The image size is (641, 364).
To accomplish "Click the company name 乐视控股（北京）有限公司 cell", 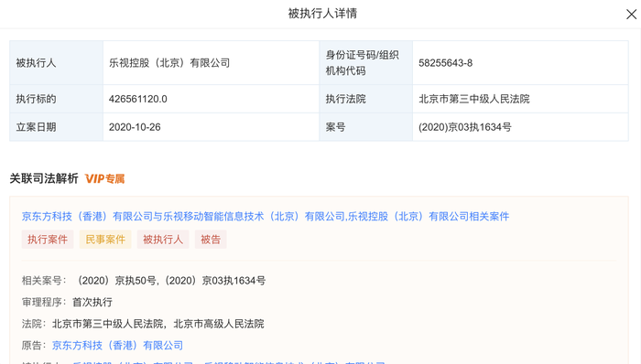I will 211,63.
